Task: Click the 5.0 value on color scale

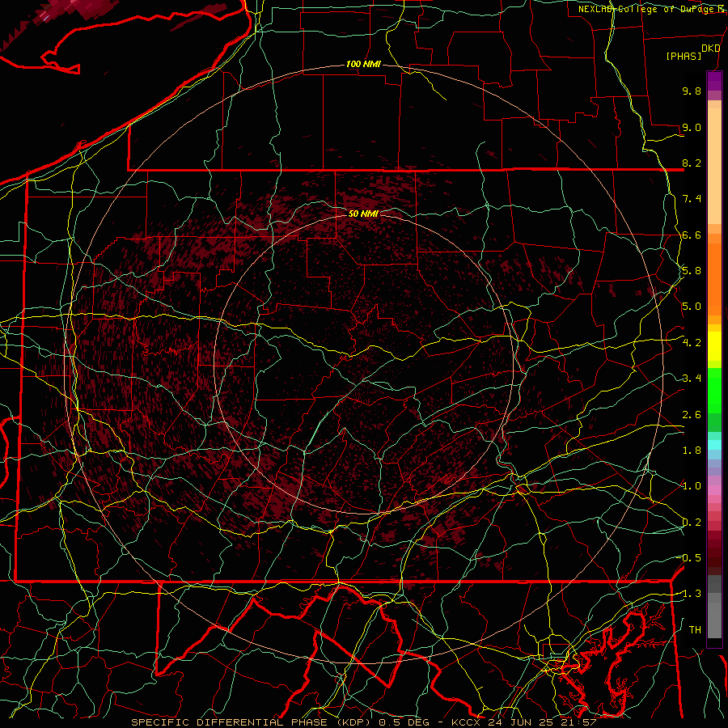Action: point(692,307)
